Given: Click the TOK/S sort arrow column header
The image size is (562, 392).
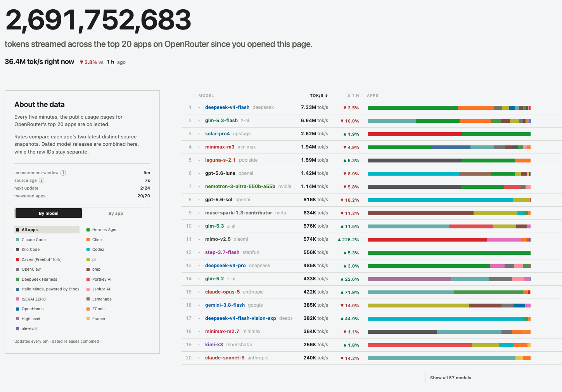Looking at the screenshot, I should pos(319,96).
